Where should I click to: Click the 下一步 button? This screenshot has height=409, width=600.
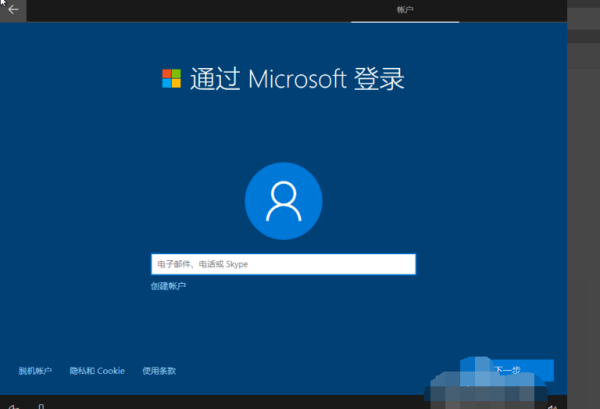click(507, 370)
